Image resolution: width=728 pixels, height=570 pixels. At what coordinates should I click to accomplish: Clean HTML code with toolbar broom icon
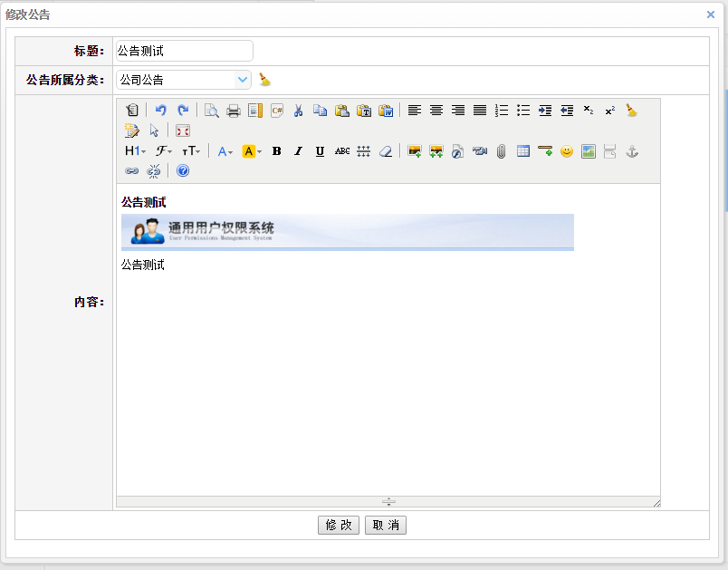click(x=631, y=110)
